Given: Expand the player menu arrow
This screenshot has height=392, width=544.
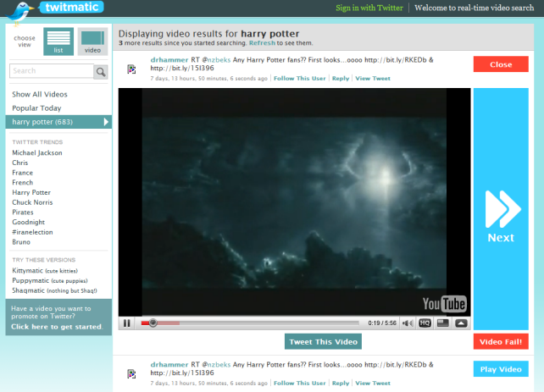Looking at the screenshot, I should (x=461, y=323).
